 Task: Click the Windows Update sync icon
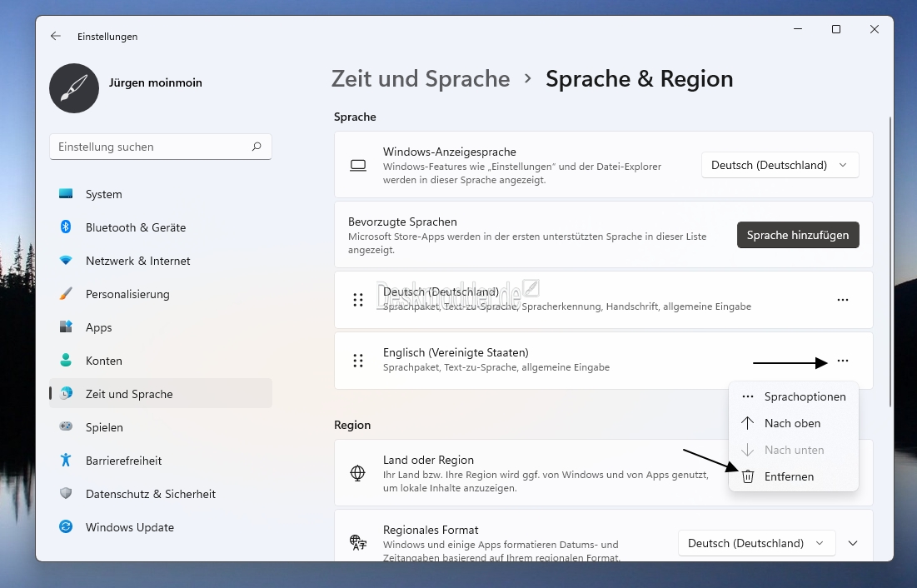(x=66, y=527)
